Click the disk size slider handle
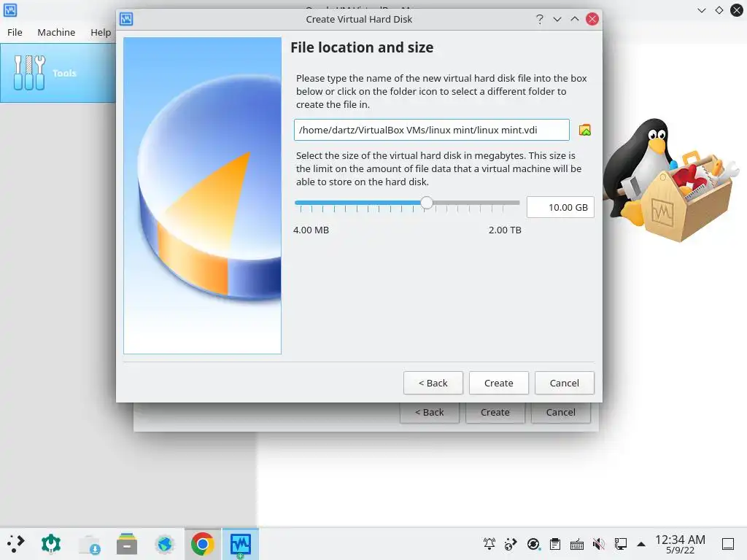This screenshot has height=560, width=747. coord(427,203)
